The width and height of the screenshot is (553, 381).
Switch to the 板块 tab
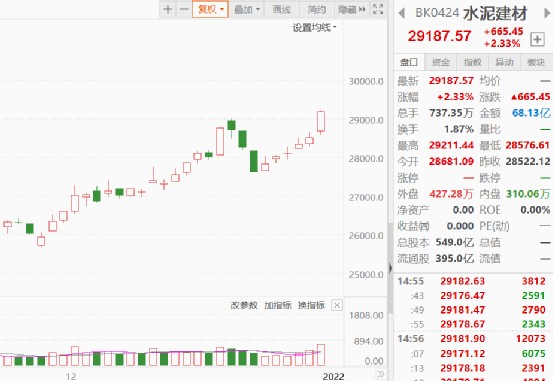point(536,62)
